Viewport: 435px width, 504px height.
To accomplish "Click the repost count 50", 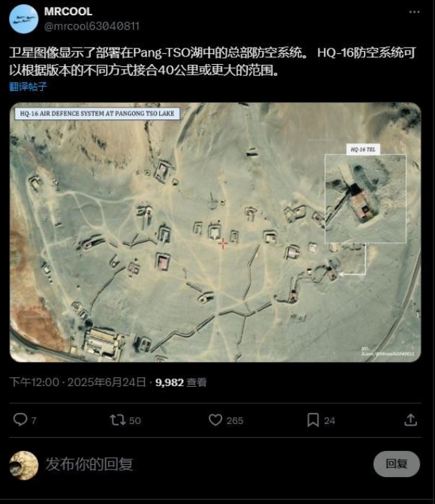I will tap(134, 421).
